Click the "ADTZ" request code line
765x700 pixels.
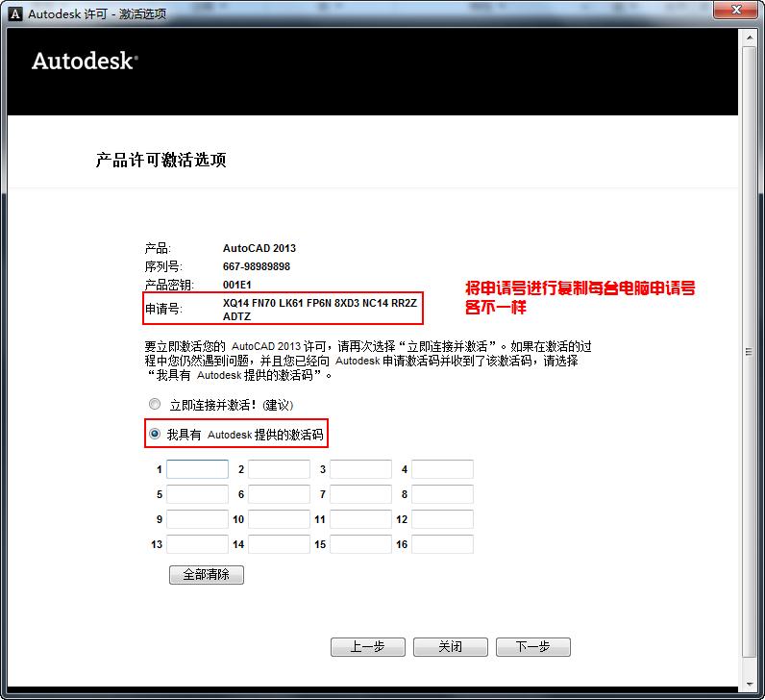(x=236, y=316)
